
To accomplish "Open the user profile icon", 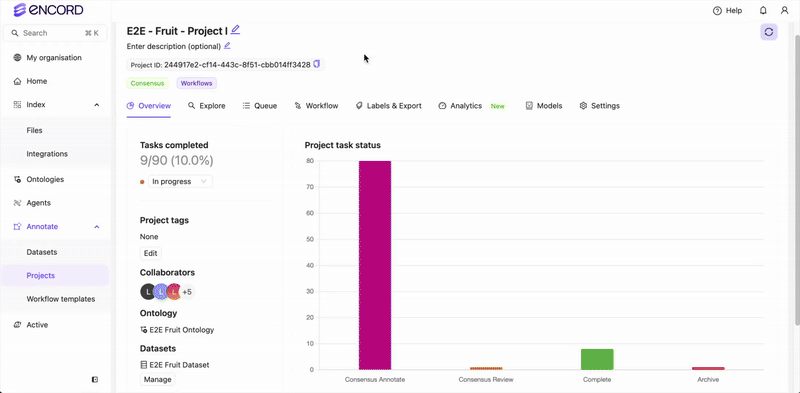I will coord(784,10).
